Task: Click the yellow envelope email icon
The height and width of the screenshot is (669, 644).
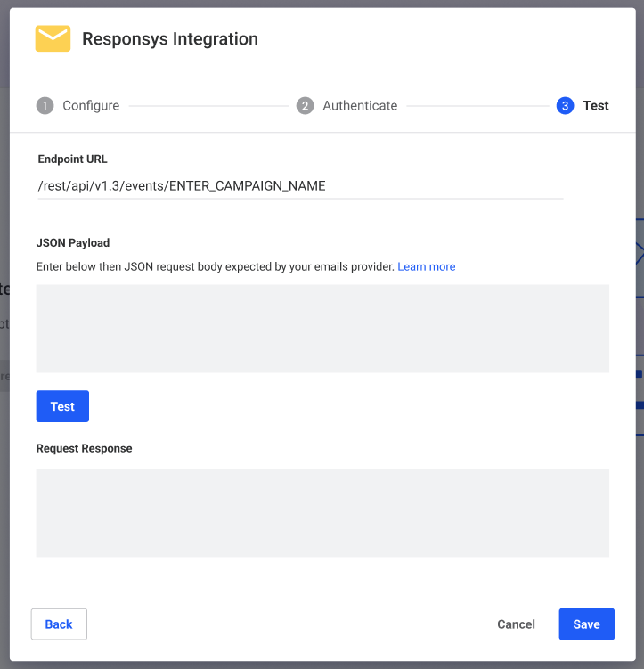Action: click(53, 38)
